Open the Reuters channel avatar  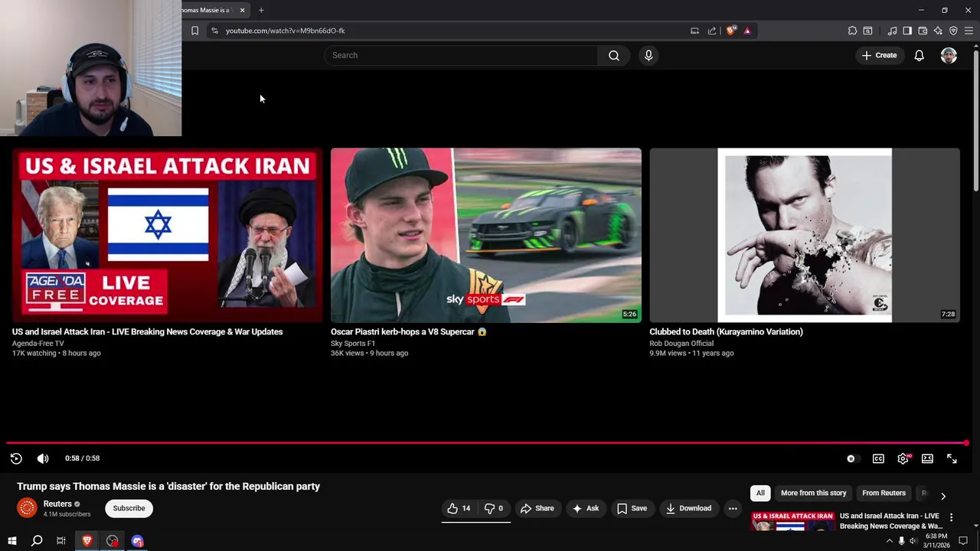click(x=27, y=508)
